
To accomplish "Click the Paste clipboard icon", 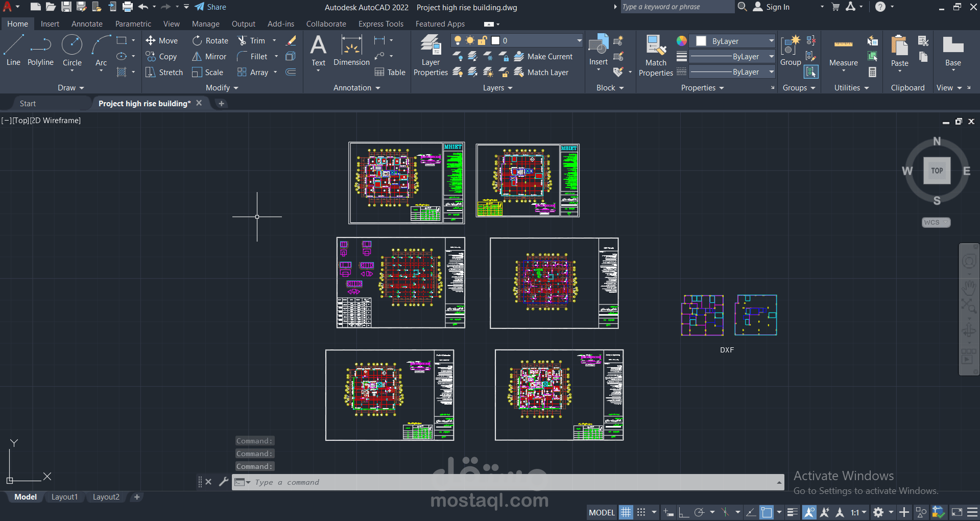I will point(899,51).
